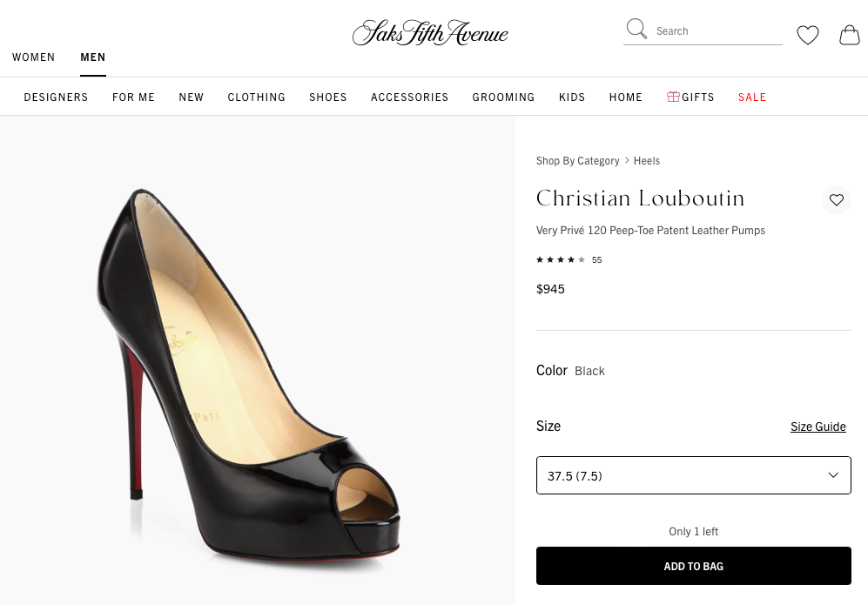Open the Heels breadcrumb menu

tap(647, 160)
